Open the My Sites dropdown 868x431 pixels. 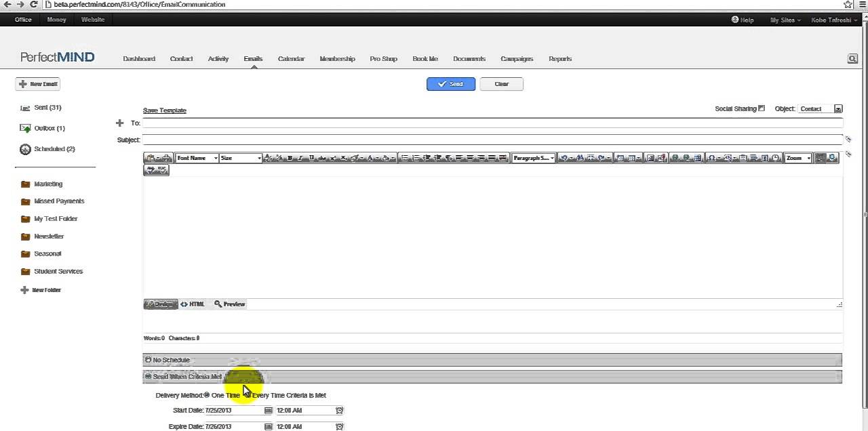[785, 20]
